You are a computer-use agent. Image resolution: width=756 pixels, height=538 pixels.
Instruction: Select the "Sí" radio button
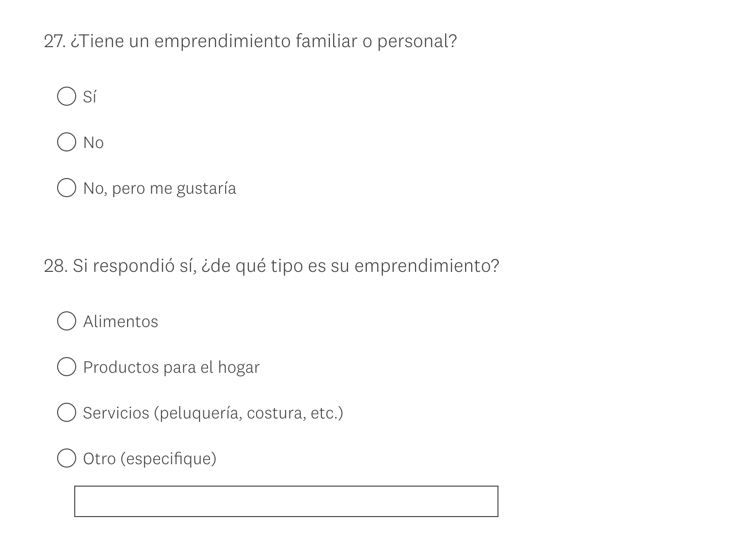(x=67, y=96)
